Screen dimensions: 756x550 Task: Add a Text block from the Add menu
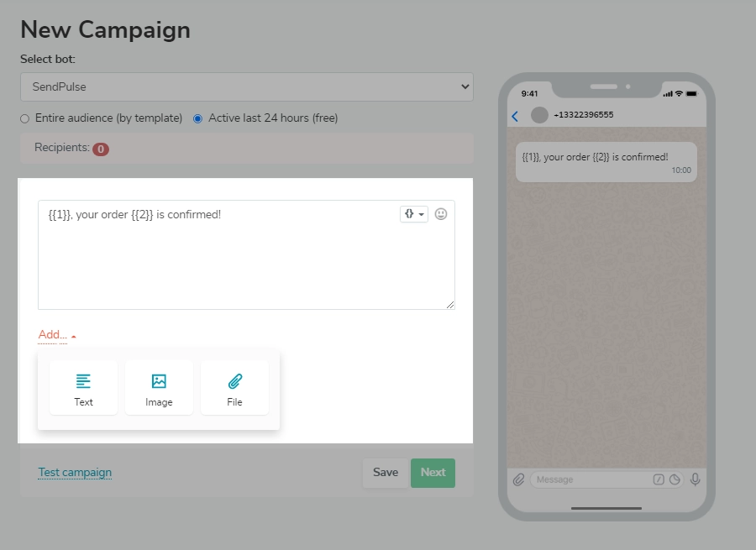coord(82,386)
